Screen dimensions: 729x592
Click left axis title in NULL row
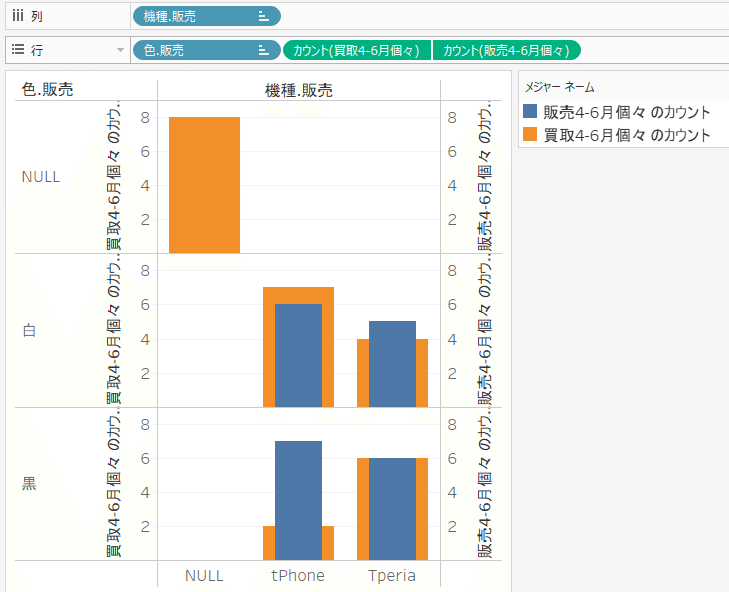pyautogui.click(x=113, y=176)
